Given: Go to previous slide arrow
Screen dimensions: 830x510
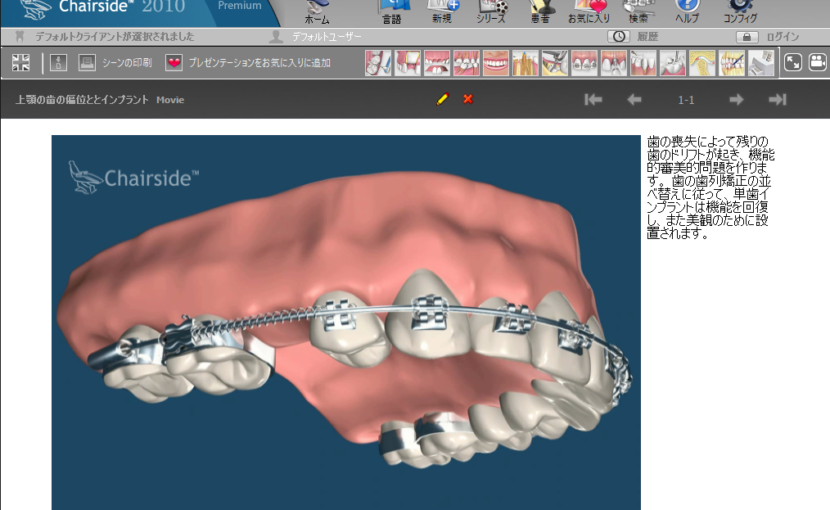Looking at the screenshot, I should pyautogui.click(x=634, y=99).
